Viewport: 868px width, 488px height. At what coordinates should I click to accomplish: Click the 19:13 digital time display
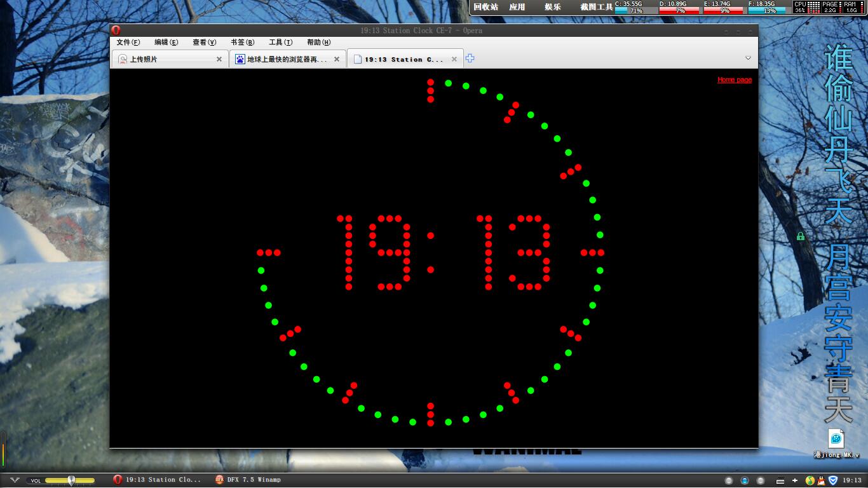pyautogui.click(x=443, y=252)
